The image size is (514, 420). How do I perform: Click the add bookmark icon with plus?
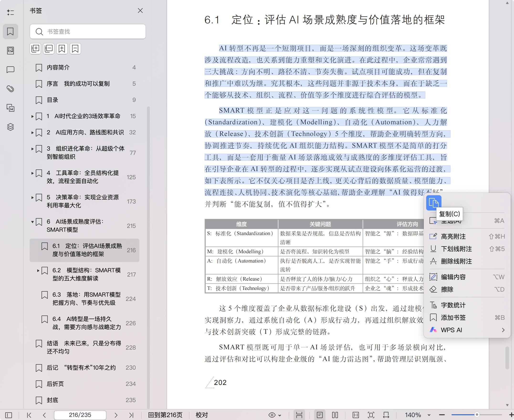click(x=62, y=49)
